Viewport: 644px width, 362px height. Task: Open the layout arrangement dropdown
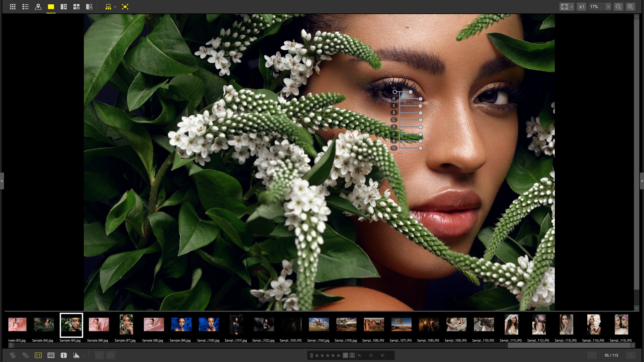pos(115,6)
